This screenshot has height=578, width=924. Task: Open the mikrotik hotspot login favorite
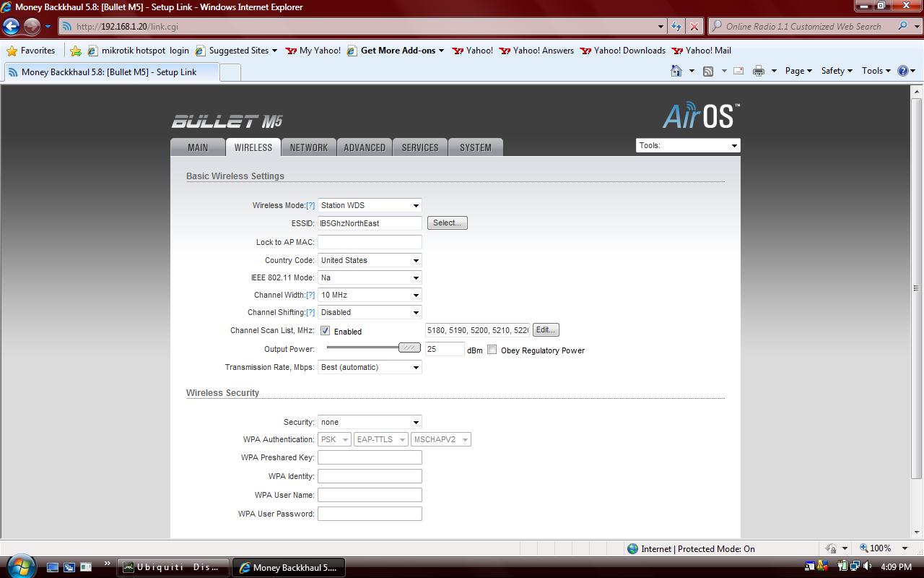(x=139, y=51)
